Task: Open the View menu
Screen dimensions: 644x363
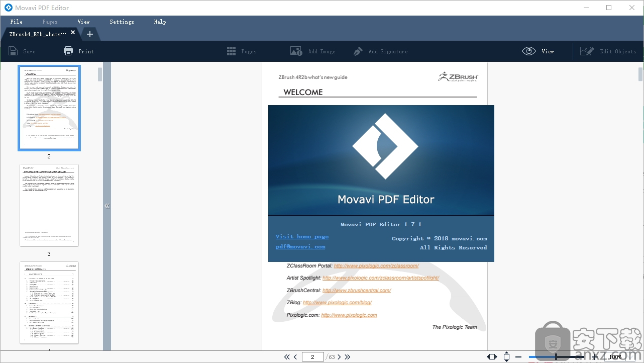Action: tap(84, 22)
